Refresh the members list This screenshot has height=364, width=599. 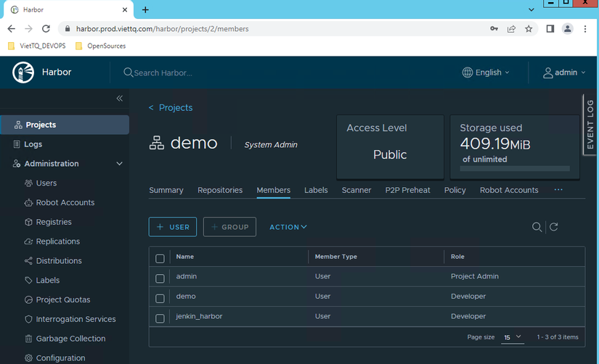554,227
